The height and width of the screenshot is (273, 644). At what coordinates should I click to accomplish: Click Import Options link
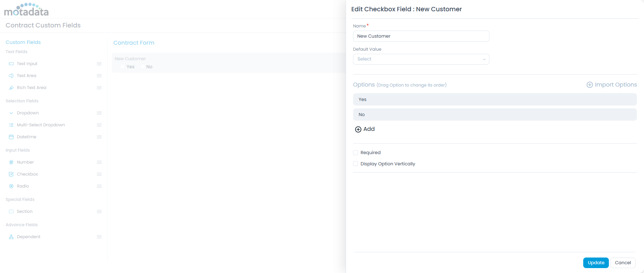[x=612, y=85]
